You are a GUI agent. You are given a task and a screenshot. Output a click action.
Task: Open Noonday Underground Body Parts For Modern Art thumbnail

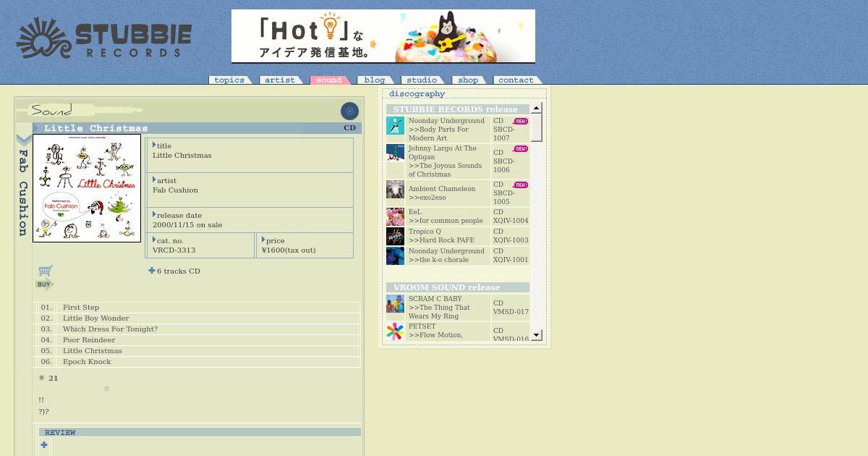point(395,125)
